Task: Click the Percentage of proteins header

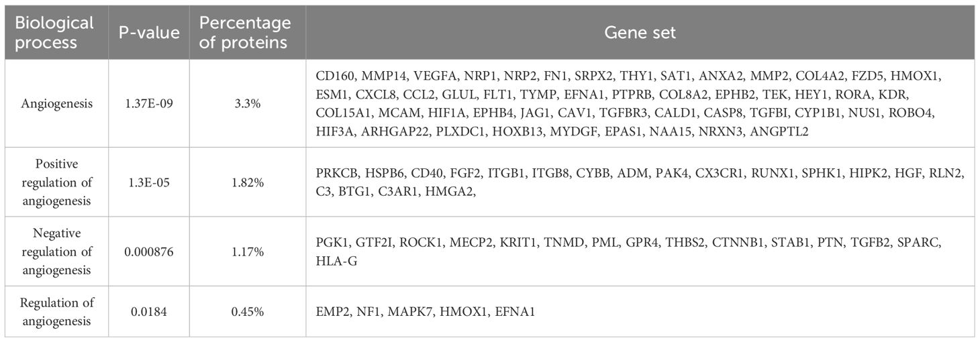Action: [245, 32]
